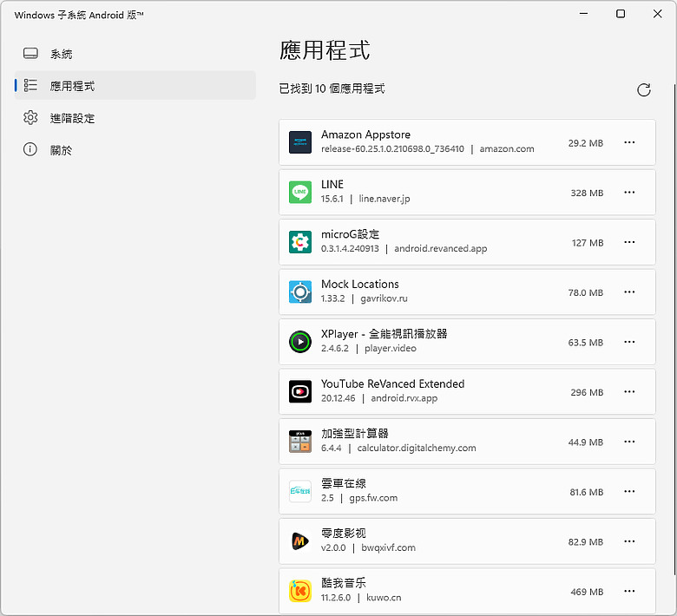Click the XPlayer app icon
The height and width of the screenshot is (616, 677).
point(300,342)
